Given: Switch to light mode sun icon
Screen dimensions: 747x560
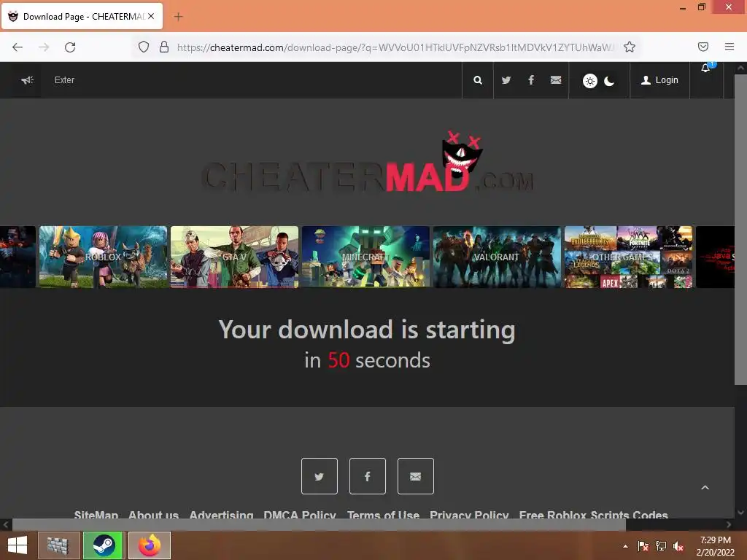Looking at the screenshot, I should (x=589, y=80).
